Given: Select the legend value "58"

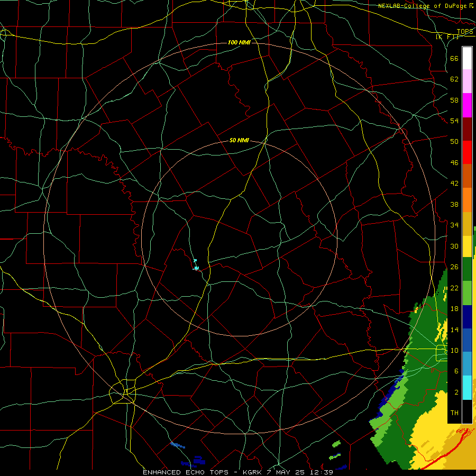Looking at the screenshot, I should point(454,100).
